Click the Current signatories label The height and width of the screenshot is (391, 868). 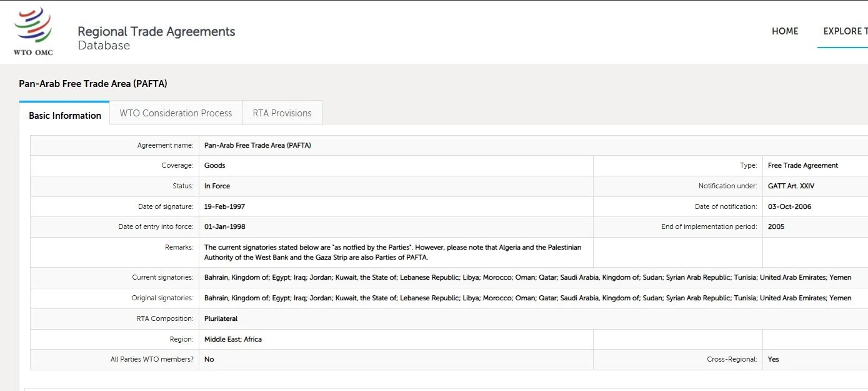[x=163, y=278]
